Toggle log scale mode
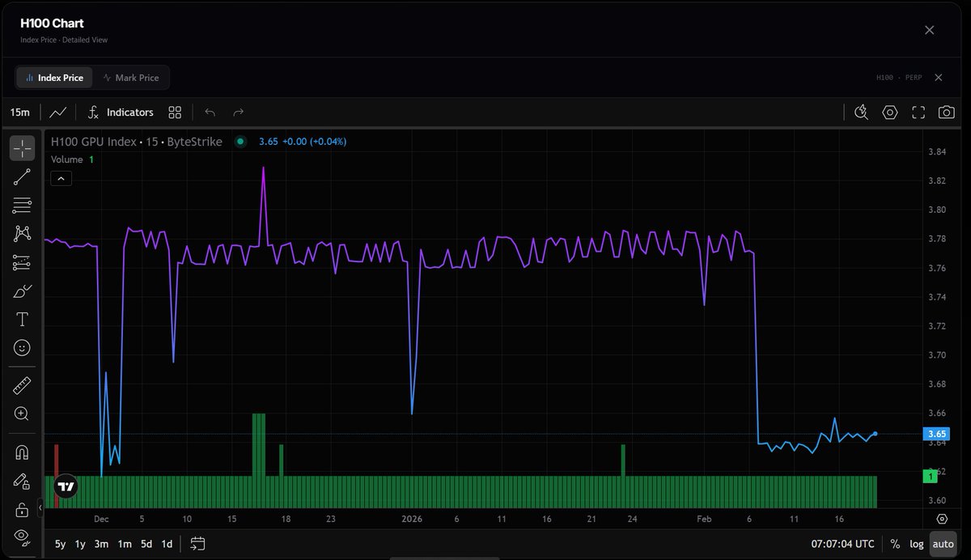Image resolution: width=971 pixels, height=560 pixels. pyautogui.click(x=916, y=544)
